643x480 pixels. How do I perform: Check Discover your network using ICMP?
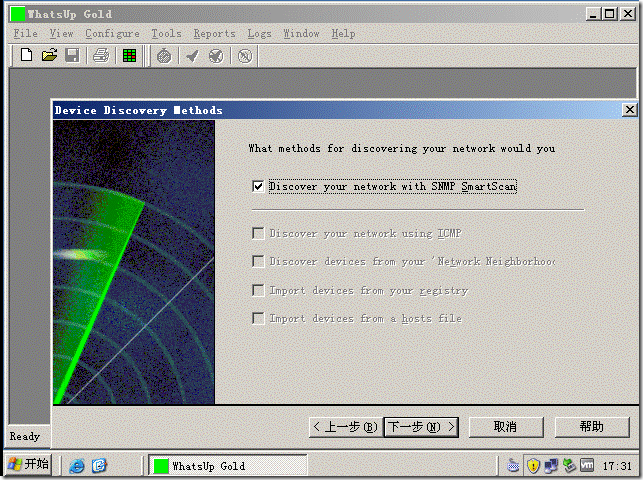258,234
